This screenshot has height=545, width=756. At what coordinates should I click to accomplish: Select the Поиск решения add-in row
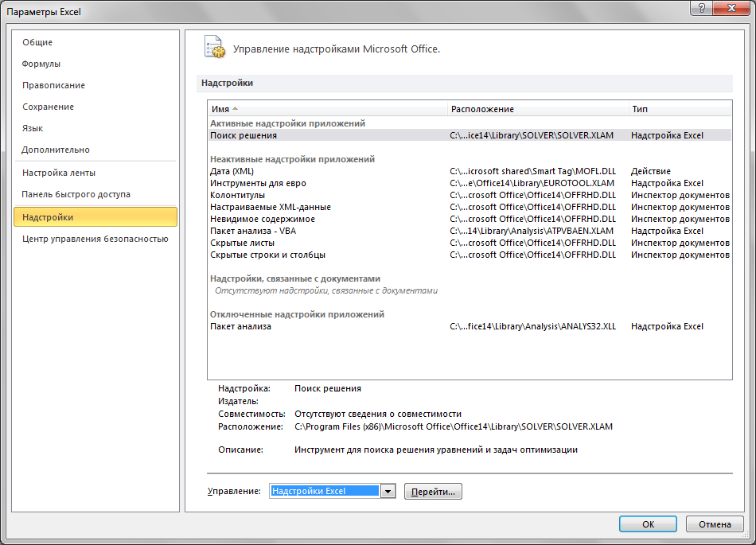[470, 135]
